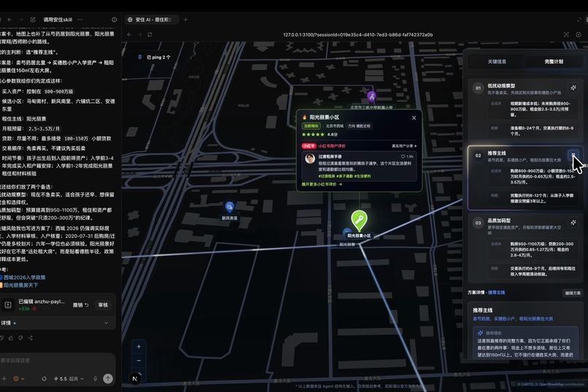Click the screenshot icon right of the URL bar
Image resolution: width=588 pixels, height=392 pixels.
[x=566, y=34]
